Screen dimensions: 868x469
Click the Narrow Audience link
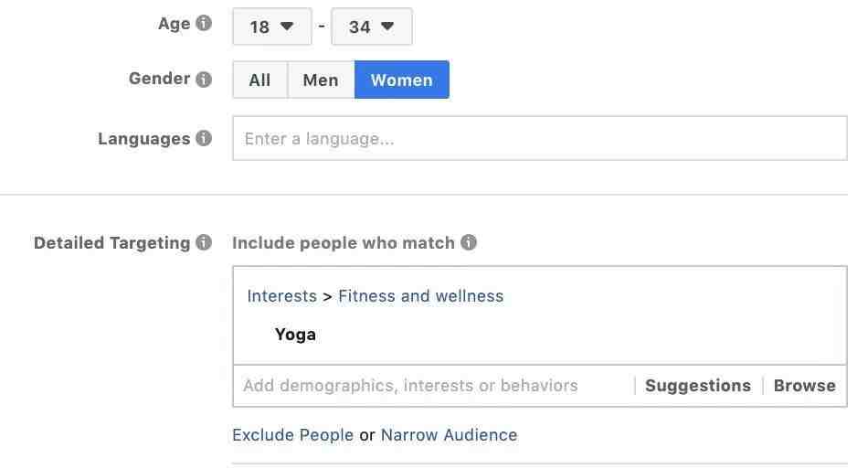coord(449,435)
